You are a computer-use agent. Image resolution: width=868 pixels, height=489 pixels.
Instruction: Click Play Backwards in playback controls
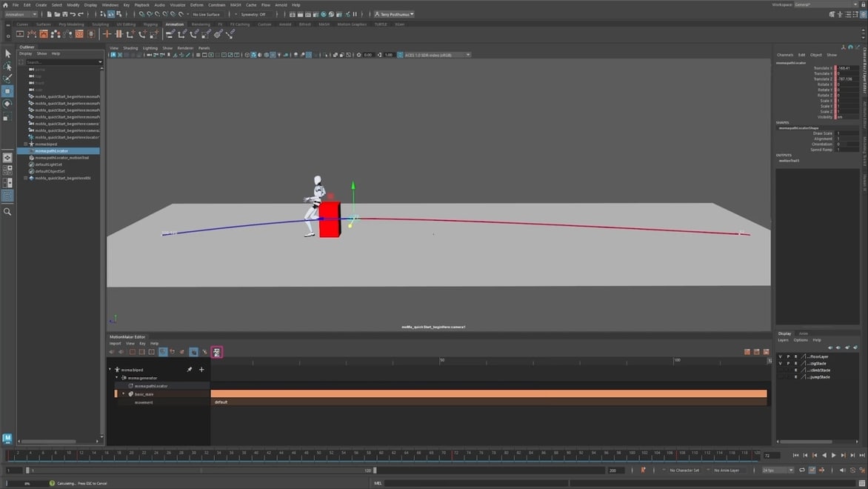coord(824,455)
